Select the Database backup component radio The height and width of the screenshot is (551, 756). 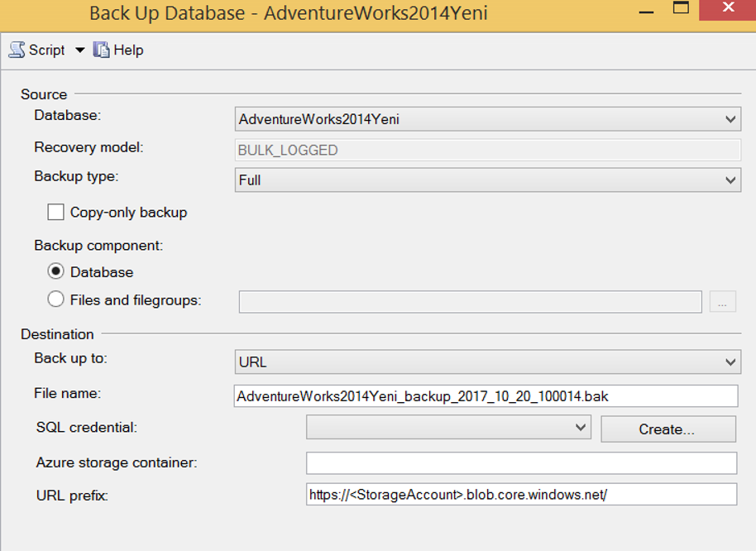[x=56, y=271]
